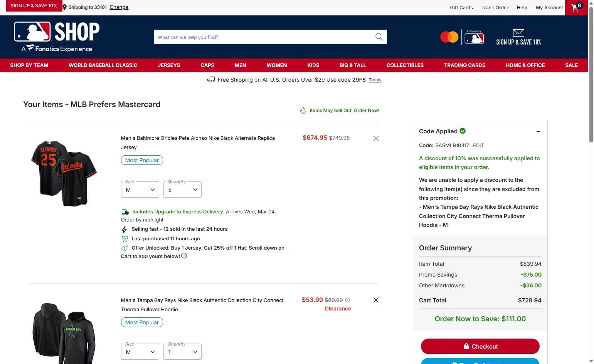This screenshot has height=364, width=594.
Task: Open Gift Cards link
Action: [461, 7]
